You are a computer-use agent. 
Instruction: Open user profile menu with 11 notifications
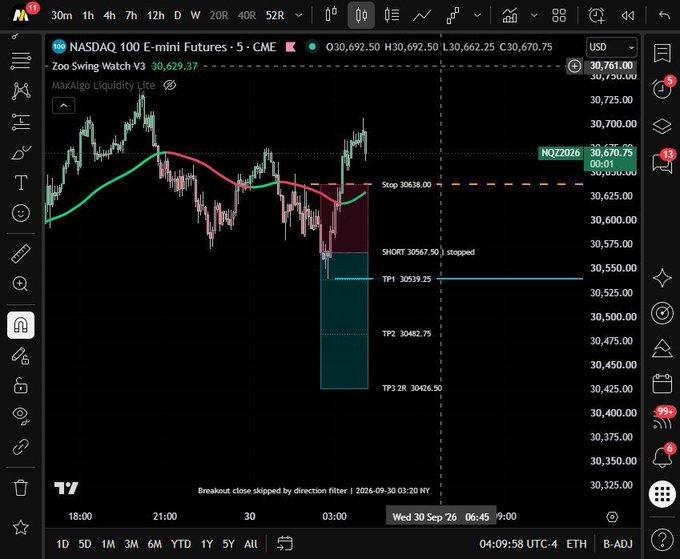click(22, 15)
